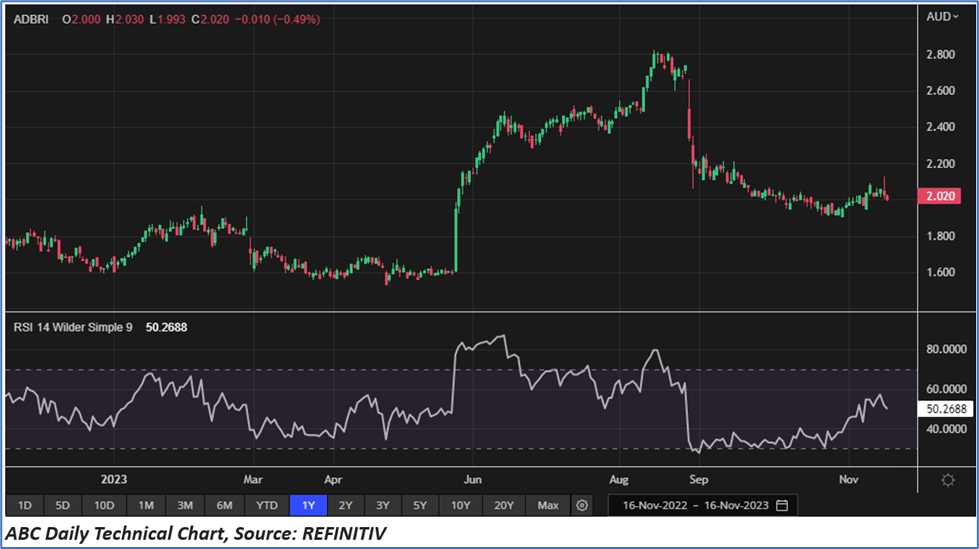
Task: Choose the YTD range
Action: (x=267, y=505)
